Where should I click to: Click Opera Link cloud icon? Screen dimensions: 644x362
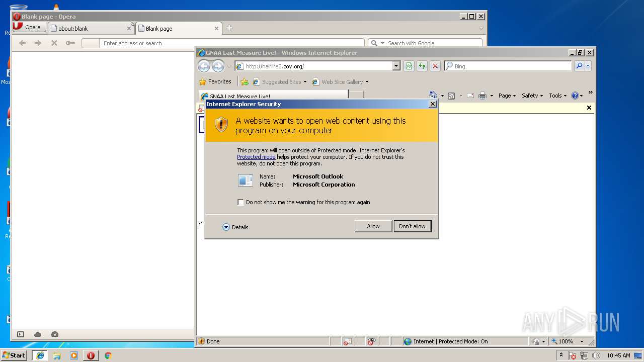38,334
